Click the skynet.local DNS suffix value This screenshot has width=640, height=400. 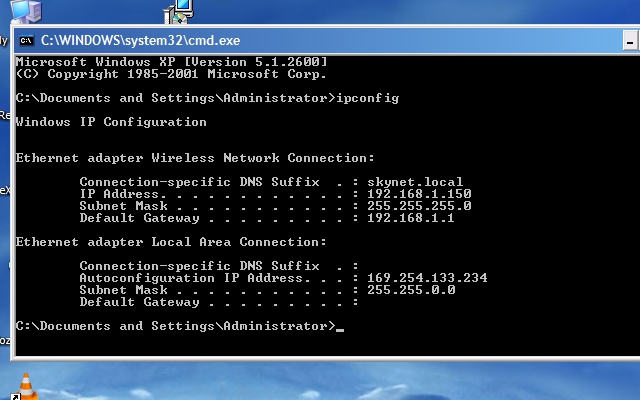click(415, 182)
